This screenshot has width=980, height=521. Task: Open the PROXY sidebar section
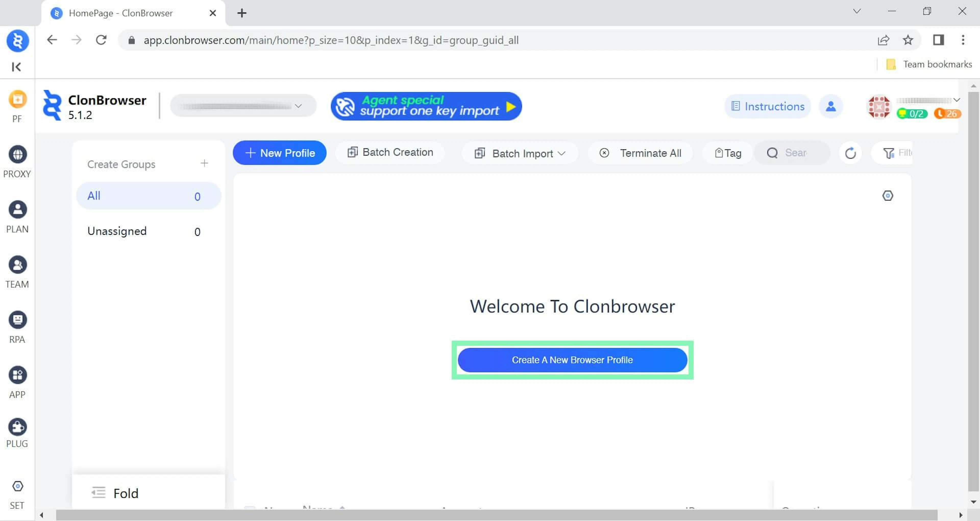point(17,162)
